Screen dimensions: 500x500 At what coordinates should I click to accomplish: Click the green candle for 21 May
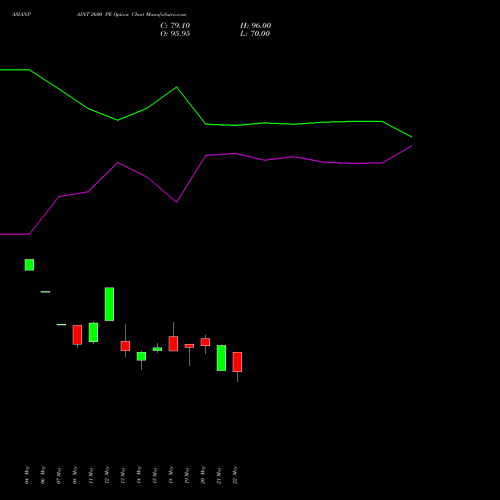pyautogui.click(x=221, y=358)
